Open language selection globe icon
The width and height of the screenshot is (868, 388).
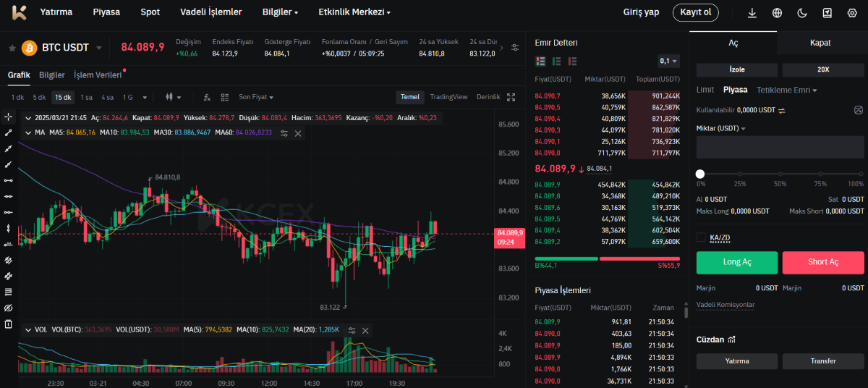click(x=777, y=13)
